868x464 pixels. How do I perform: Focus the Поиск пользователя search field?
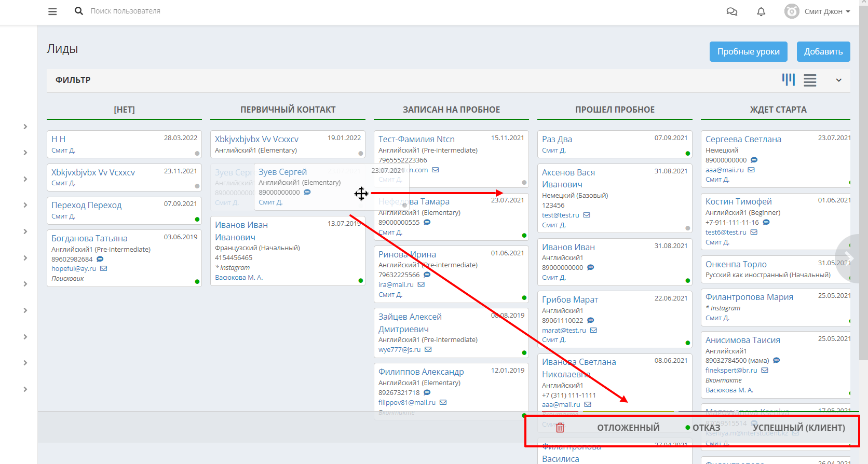125,11
